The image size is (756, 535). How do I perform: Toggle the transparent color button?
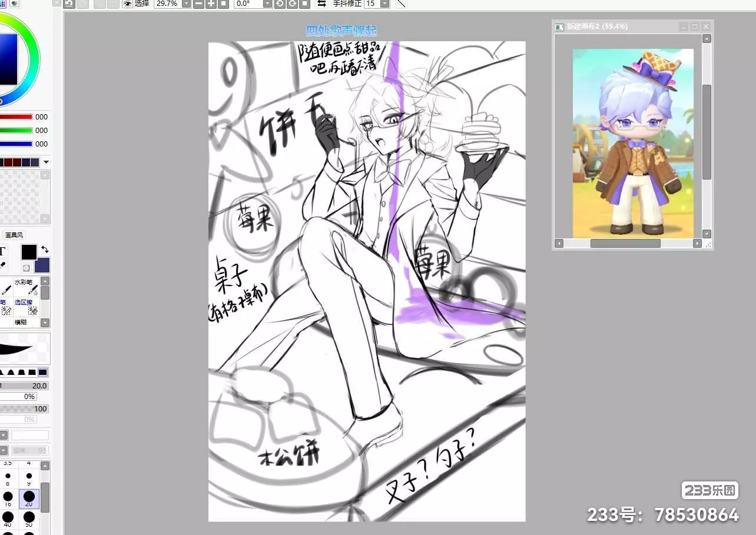tap(26, 268)
